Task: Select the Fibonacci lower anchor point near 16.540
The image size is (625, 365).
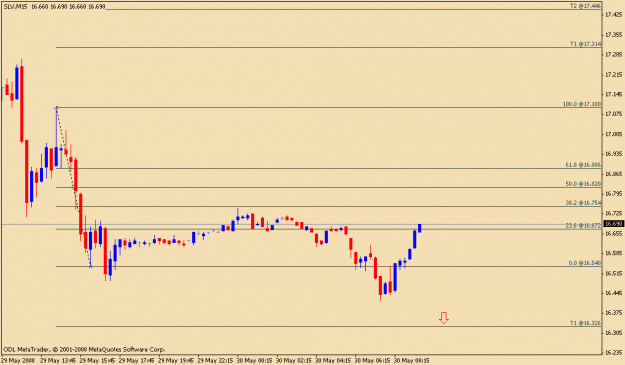Action: coord(91,266)
